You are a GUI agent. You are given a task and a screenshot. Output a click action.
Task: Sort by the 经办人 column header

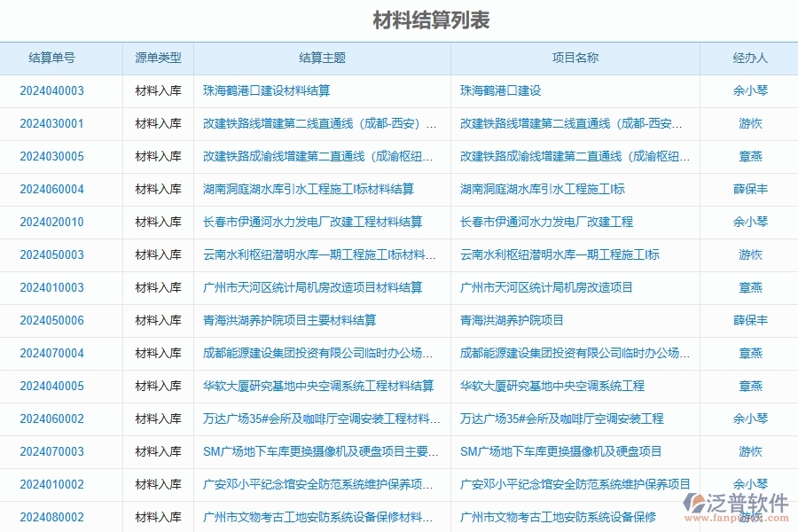(x=749, y=58)
